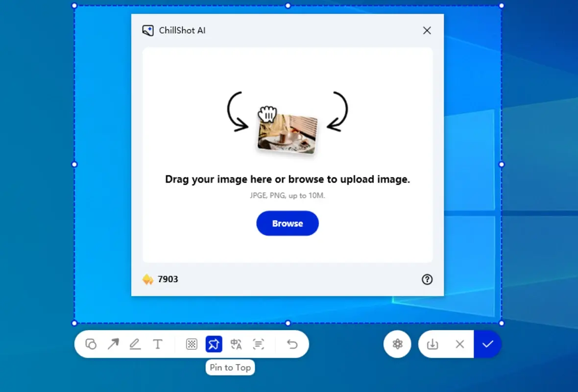
Task: Close the ChillShot AI window
Action: (426, 30)
